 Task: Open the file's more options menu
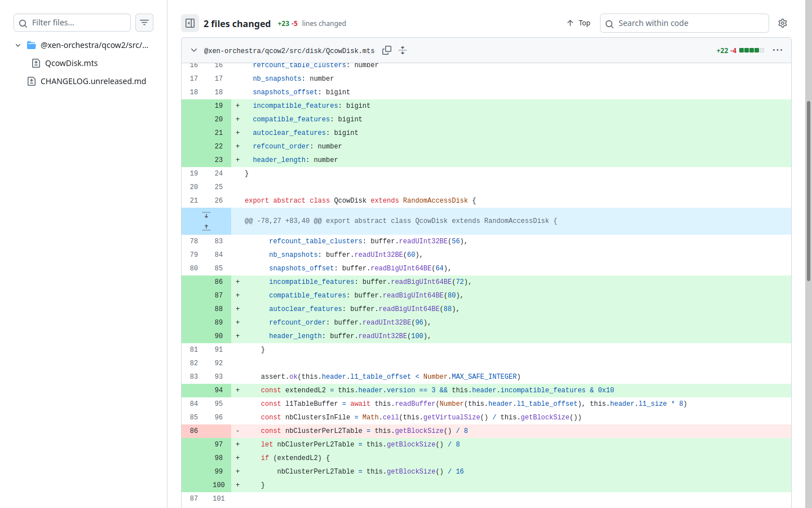pos(778,50)
